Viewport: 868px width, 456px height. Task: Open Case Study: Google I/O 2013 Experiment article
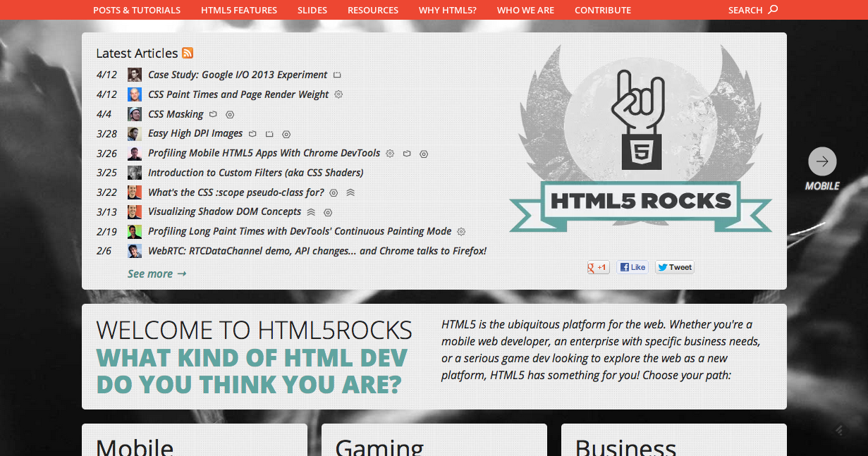(238, 75)
